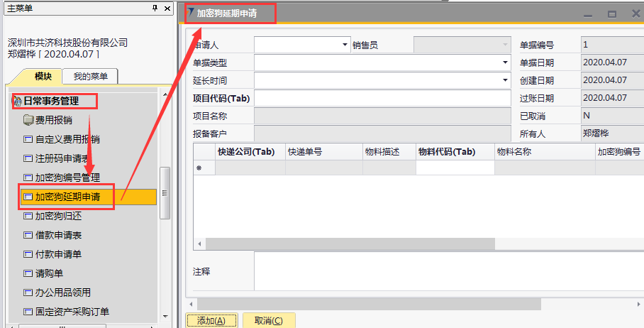Open the 加密狗归还 menu entry
This screenshot has height=328, width=644.
(58, 216)
